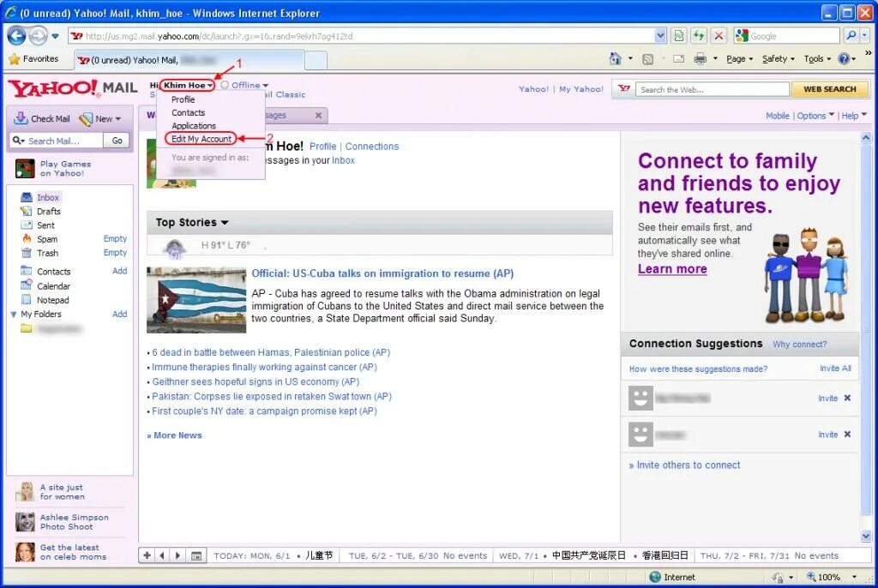The height and width of the screenshot is (588, 878).
Task: Open the Trash folder
Action: pyautogui.click(x=47, y=253)
